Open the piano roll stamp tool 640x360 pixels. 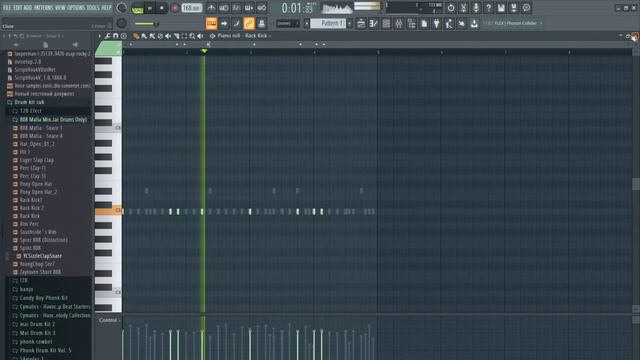coord(124,36)
